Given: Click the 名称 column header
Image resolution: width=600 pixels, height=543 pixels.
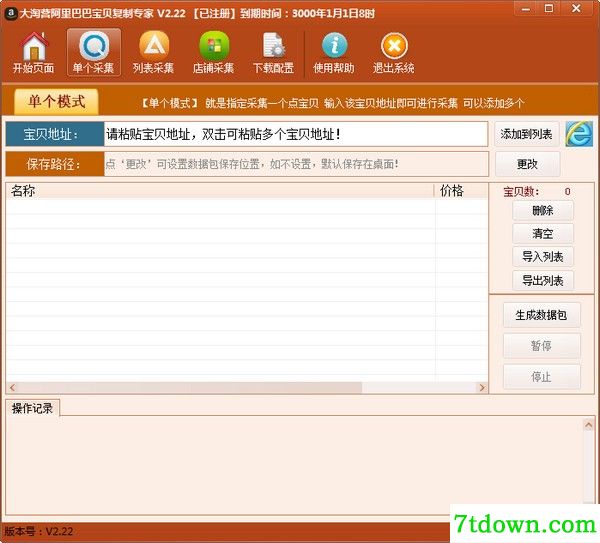Looking at the screenshot, I should pos(220,191).
